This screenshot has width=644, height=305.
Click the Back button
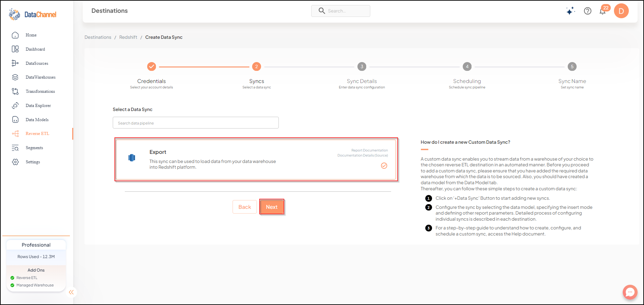[x=245, y=207]
